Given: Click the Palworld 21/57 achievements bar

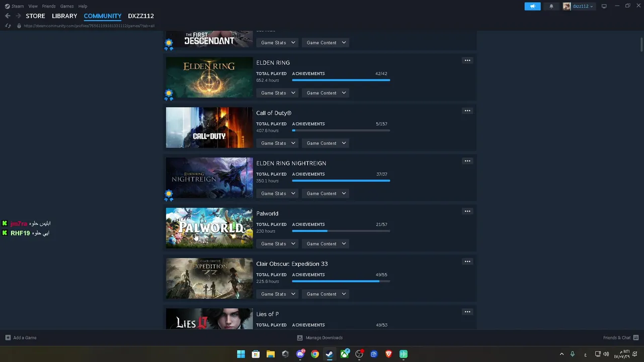Looking at the screenshot, I should tap(341, 231).
